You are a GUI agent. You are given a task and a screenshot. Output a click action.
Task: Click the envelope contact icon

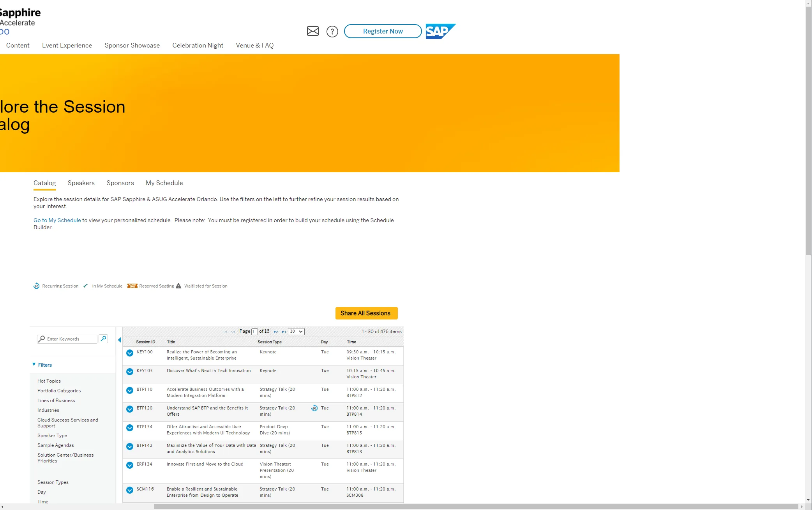point(312,31)
